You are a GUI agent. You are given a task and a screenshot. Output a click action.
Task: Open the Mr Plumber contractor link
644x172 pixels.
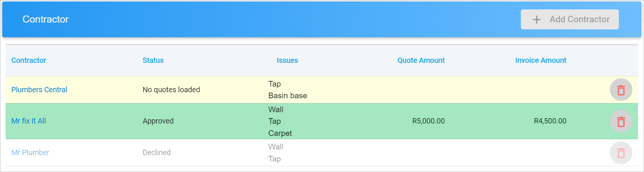[30, 152]
